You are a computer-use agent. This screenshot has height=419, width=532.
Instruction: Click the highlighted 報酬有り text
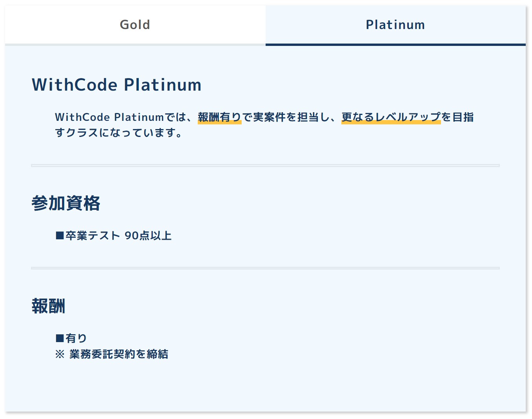pos(219,117)
